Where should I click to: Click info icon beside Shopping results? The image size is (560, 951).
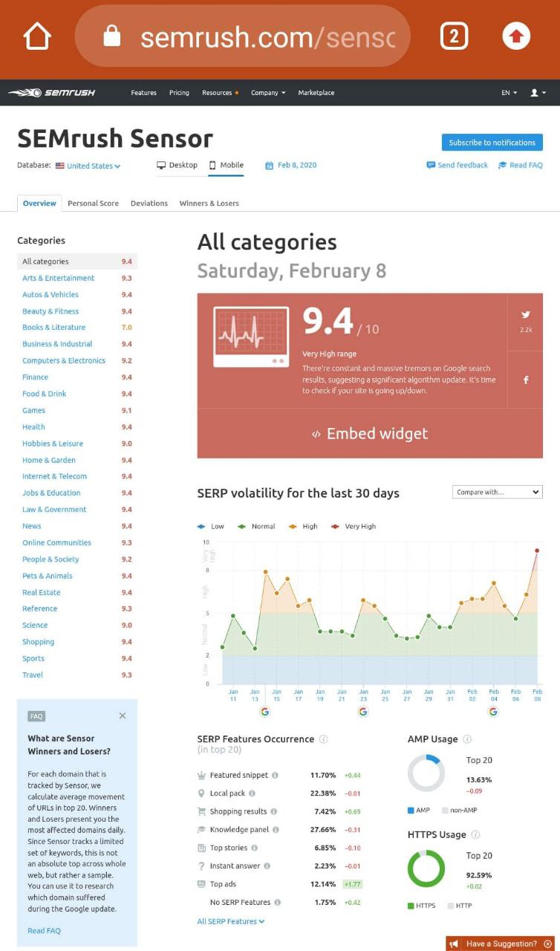273,811
